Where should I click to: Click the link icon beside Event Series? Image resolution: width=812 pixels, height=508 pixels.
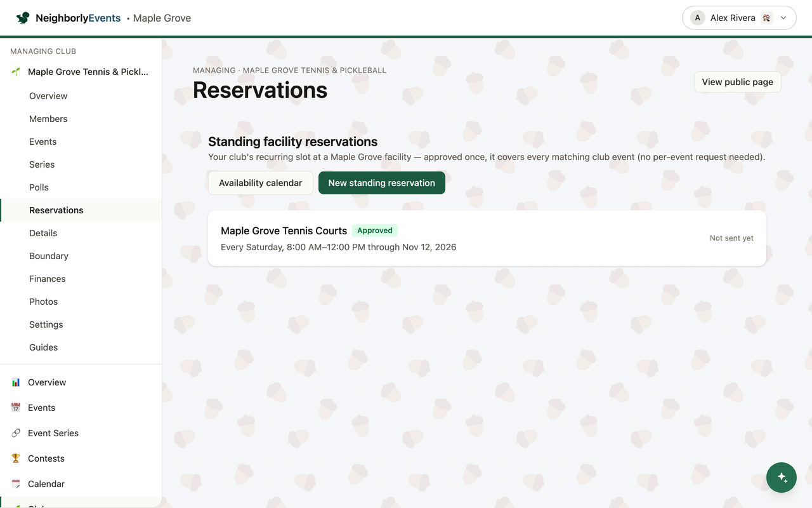(16, 433)
